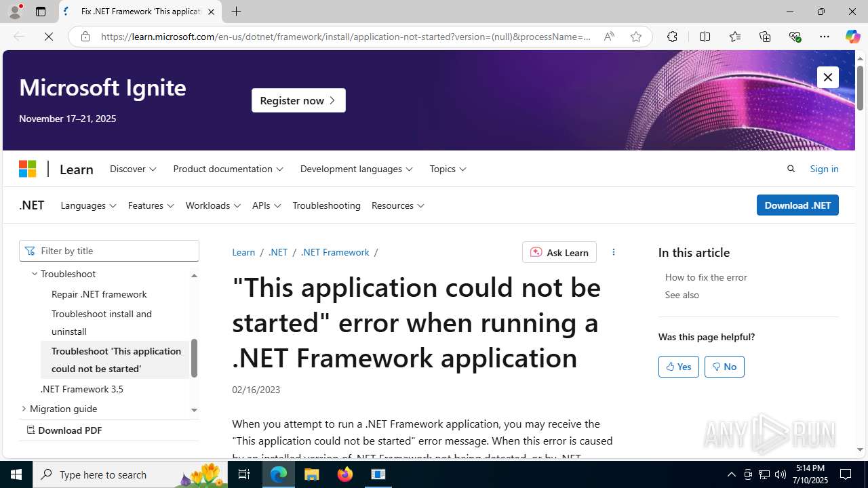Open .NET home link

click(x=31, y=205)
